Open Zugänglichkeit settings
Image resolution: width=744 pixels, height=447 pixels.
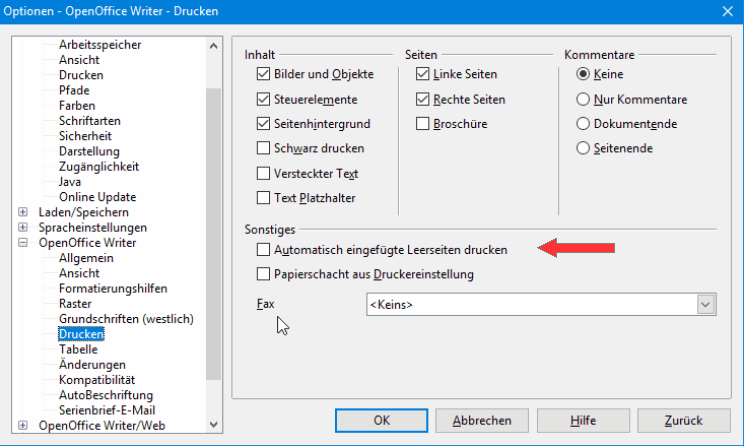[x=99, y=167]
